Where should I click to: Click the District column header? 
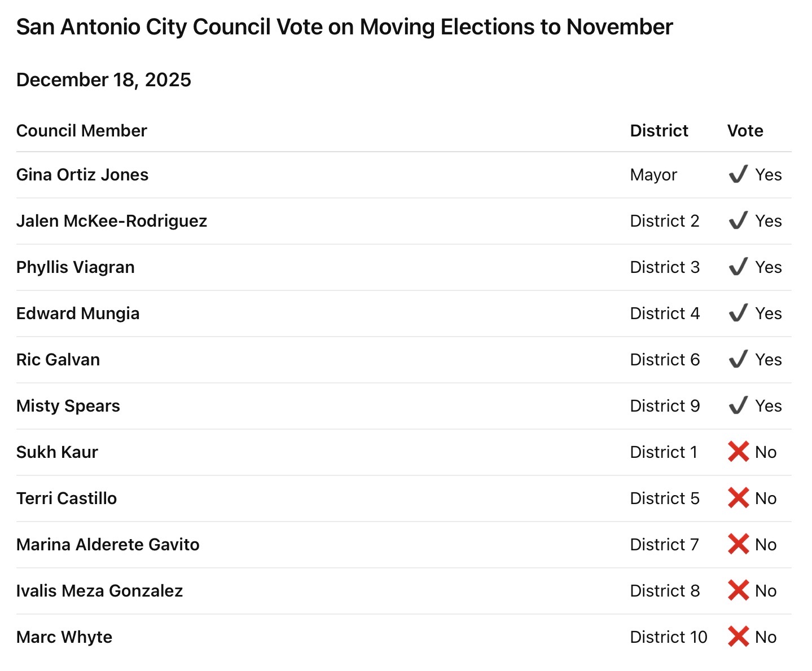click(659, 131)
